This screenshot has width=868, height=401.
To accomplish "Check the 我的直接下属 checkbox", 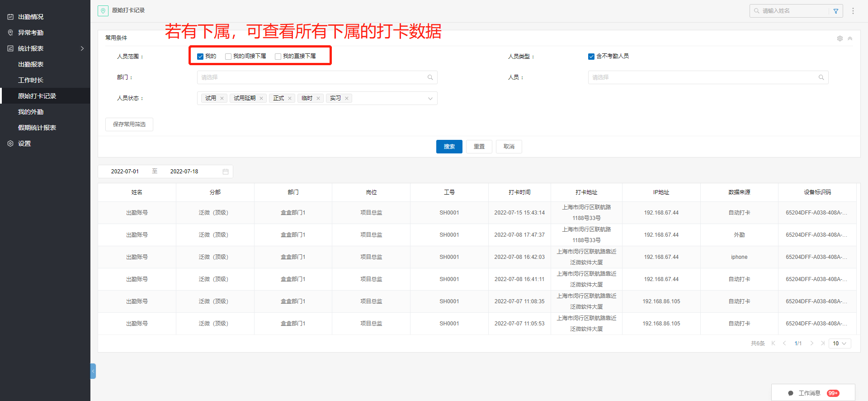I will 278,57.
